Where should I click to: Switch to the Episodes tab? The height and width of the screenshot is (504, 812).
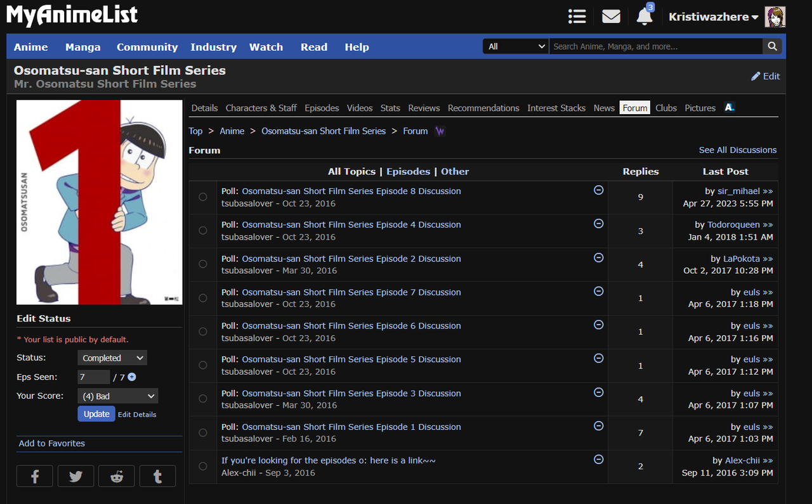coord(322,108)
